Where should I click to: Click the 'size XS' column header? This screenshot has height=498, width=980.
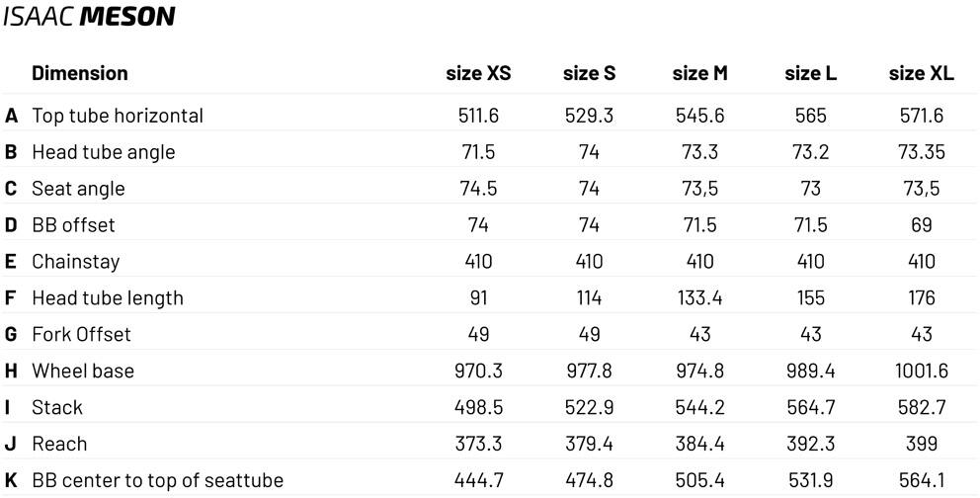[478, 74]
